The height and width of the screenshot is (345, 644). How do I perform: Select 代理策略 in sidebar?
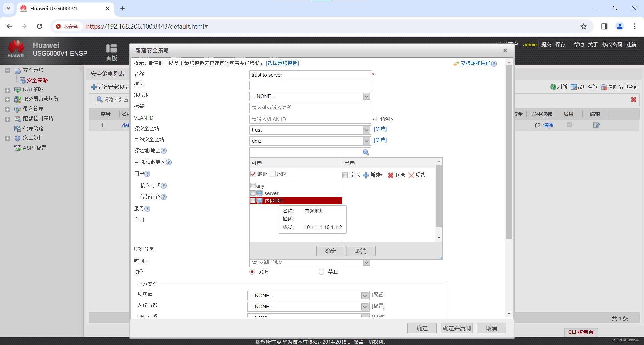coord(33,129)
